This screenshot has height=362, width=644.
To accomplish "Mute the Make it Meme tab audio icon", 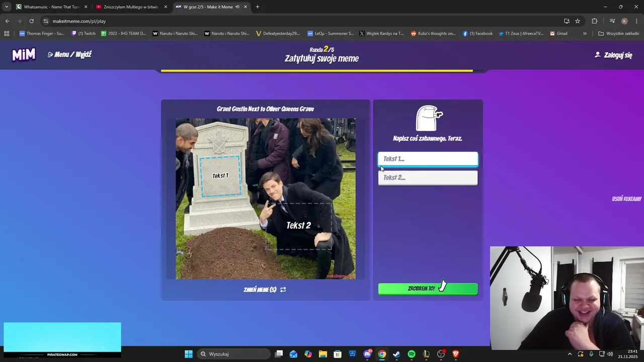I will [x=237, y=7].
